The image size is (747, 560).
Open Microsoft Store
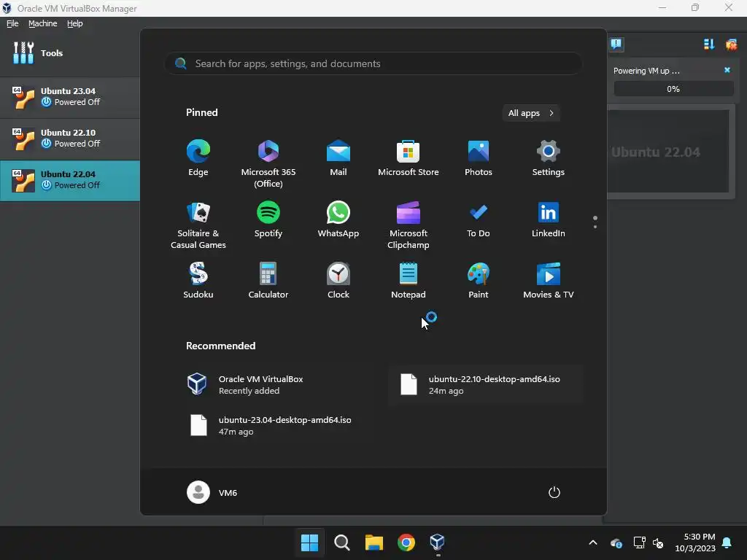[409, 158]
